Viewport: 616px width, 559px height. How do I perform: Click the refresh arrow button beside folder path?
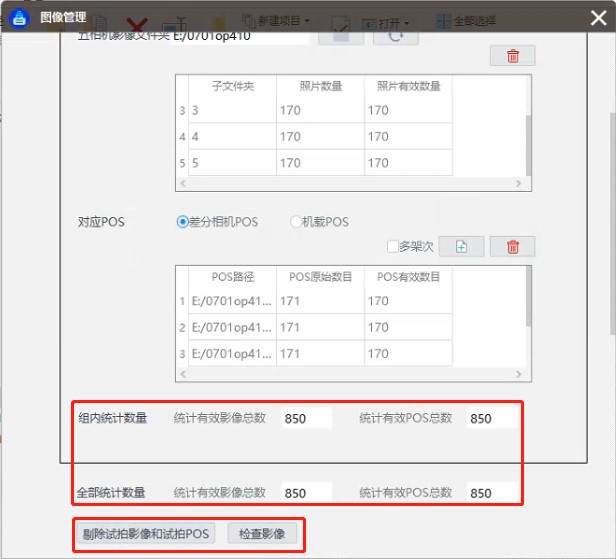click(x=396, y=37)
